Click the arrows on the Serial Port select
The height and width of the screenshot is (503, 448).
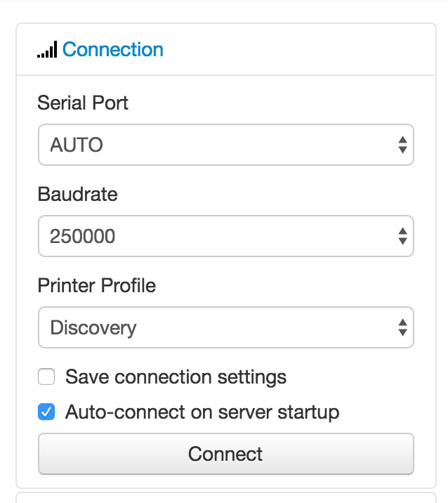402,145
